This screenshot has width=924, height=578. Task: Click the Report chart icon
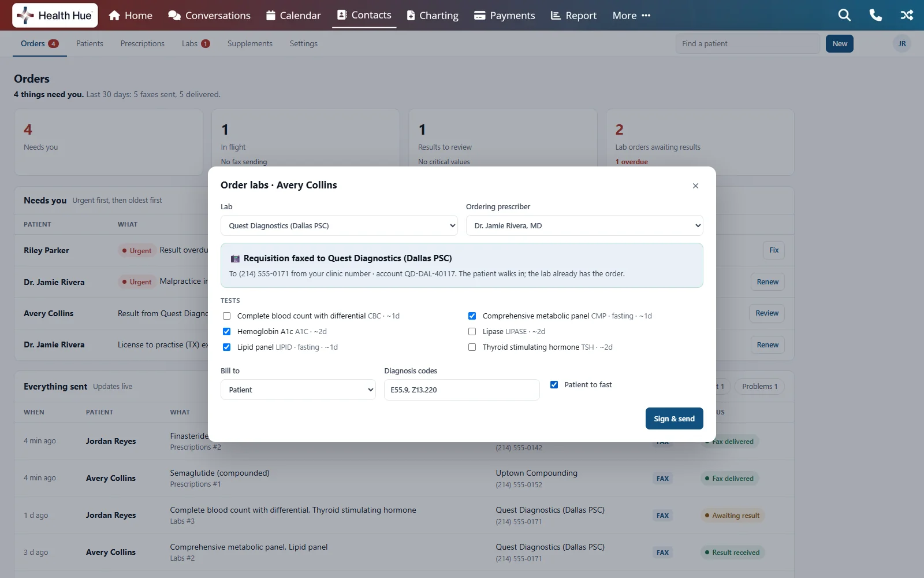tap(556, 16)
